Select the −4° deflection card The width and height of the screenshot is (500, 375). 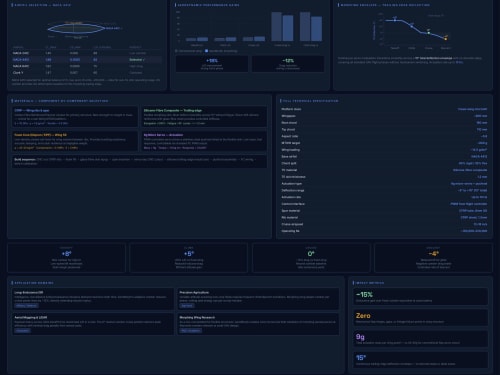point(433,258)
